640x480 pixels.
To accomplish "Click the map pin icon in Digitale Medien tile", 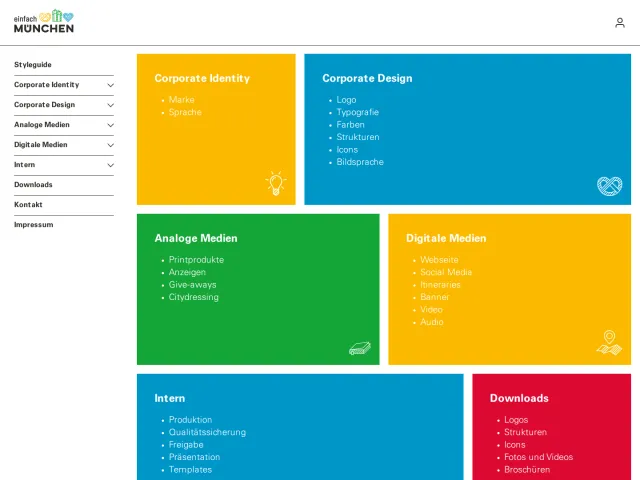I will (x=609, y=343).
